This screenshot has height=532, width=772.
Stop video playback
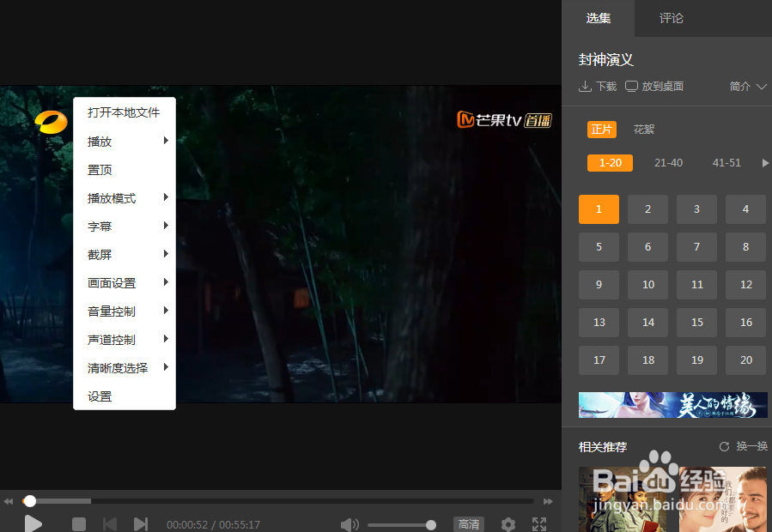(79, 524)
